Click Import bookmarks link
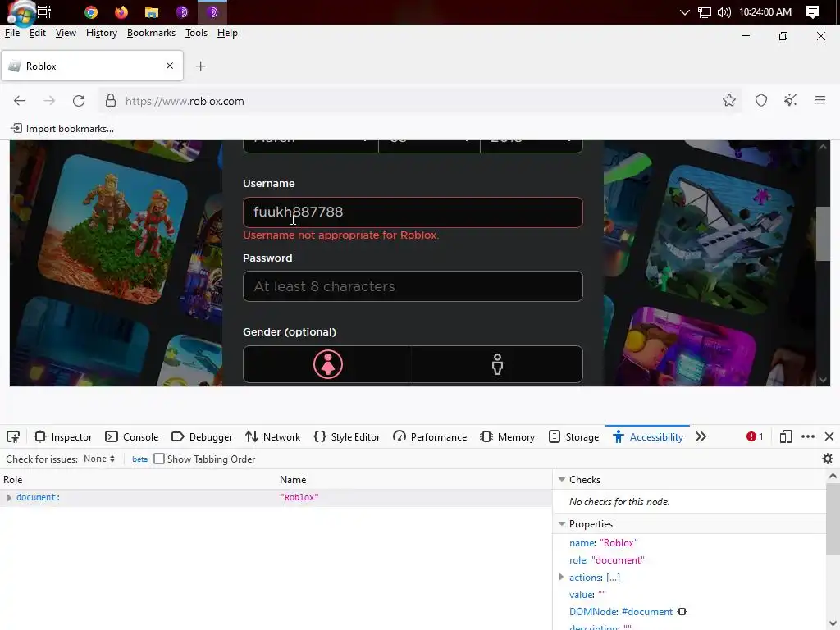840x630 pixels. pyautogui.click(x=62, y=129)
